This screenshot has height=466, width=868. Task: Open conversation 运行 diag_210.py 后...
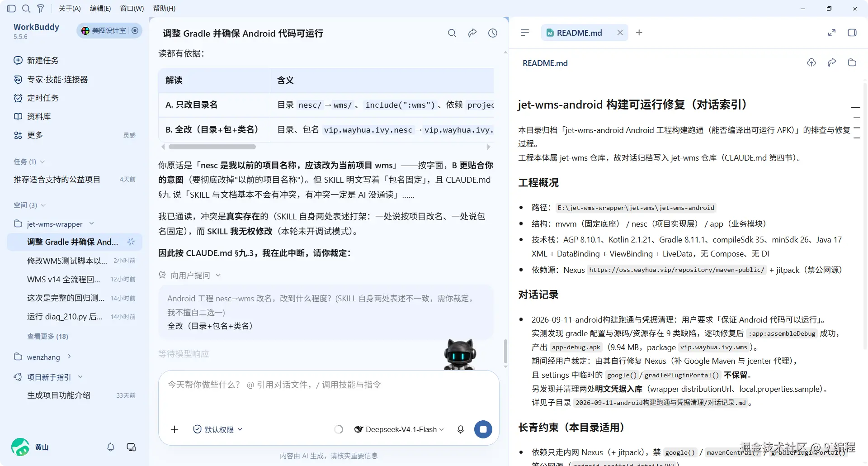(75, 317)
